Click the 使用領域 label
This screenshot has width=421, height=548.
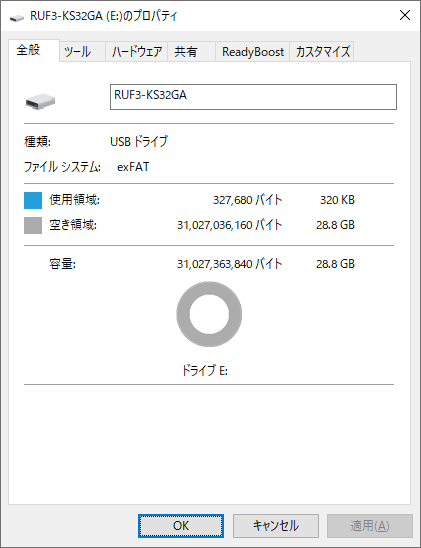74,200
